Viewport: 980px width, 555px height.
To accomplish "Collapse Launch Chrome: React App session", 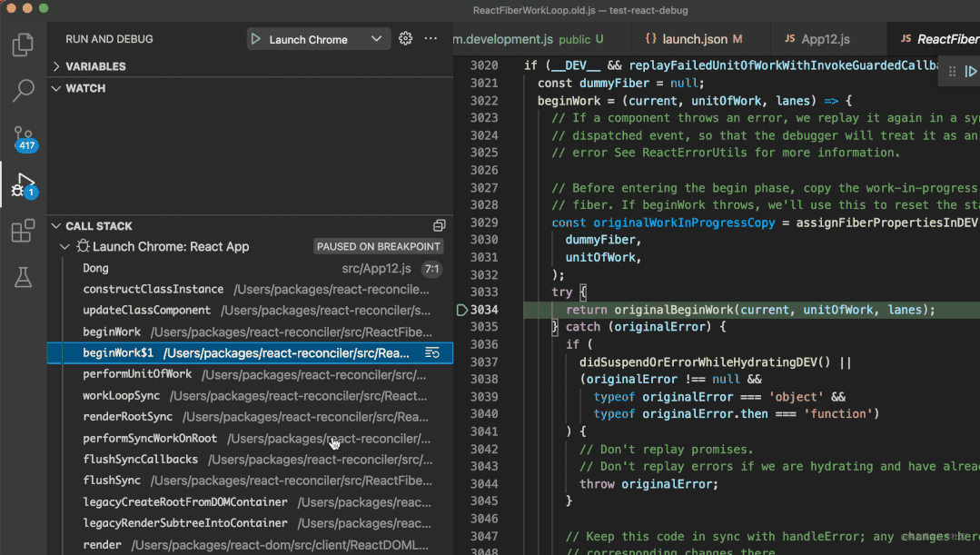I will (65, 246).
